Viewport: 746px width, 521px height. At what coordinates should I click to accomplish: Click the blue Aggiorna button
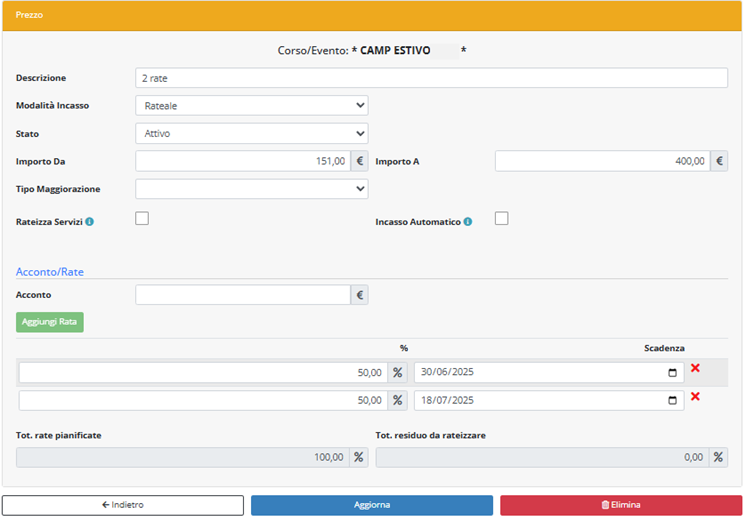click(371, 505)
